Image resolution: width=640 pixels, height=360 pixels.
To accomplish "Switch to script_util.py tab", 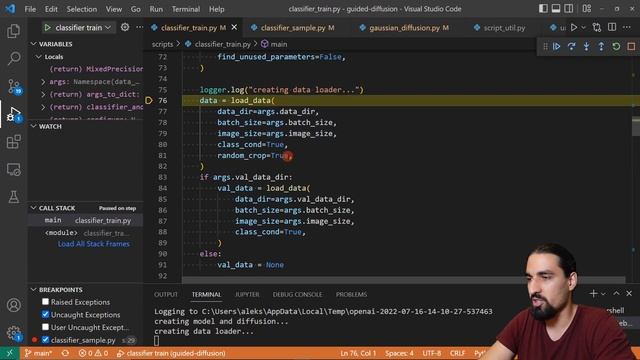I will (x=500, y=28).
